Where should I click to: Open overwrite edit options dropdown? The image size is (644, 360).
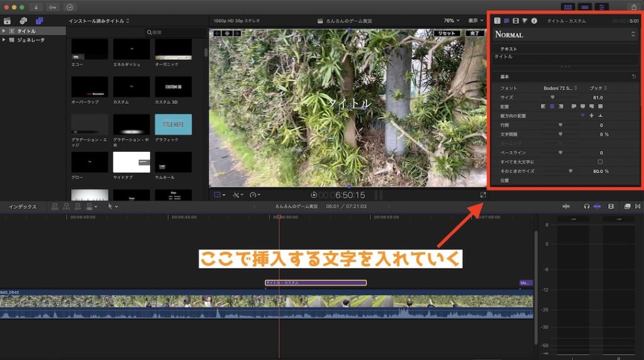tap(92, 206)
